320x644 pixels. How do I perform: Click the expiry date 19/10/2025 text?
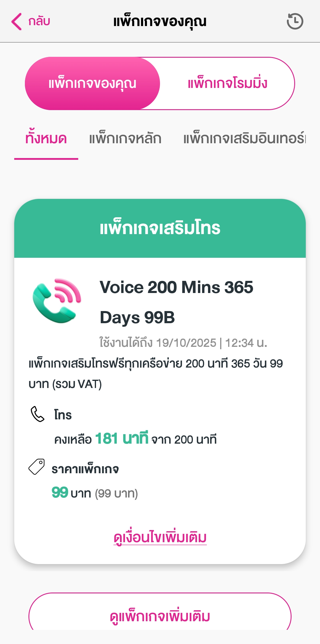coord(186,343)
